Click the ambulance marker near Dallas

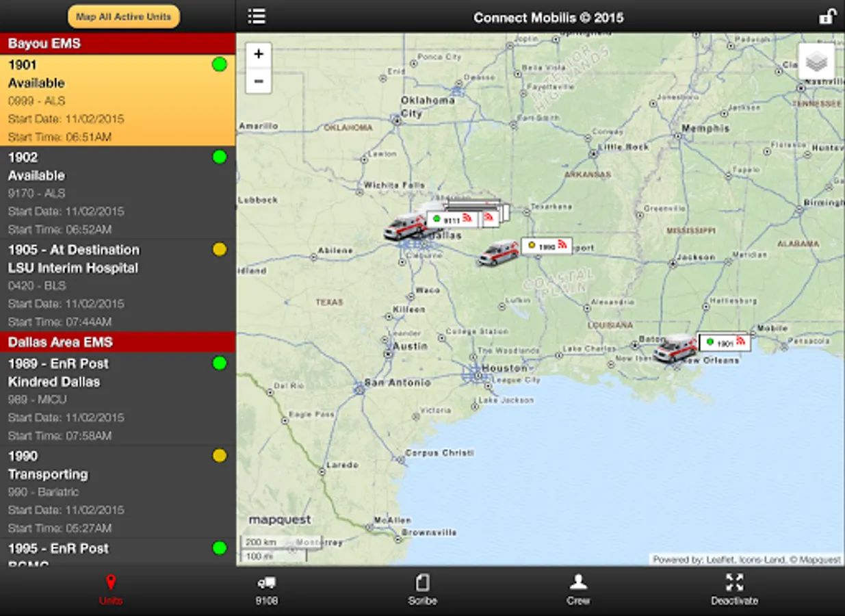click(x=405, y=226)
